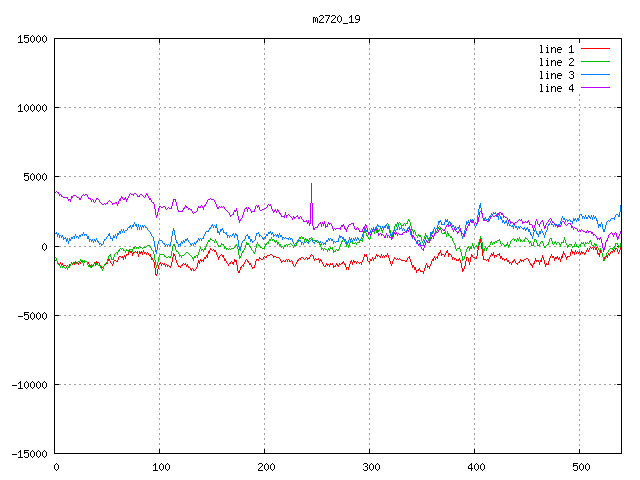640x480 pixels.
Task: Click the 100 x-axis tick label
Action: point(160,466)
